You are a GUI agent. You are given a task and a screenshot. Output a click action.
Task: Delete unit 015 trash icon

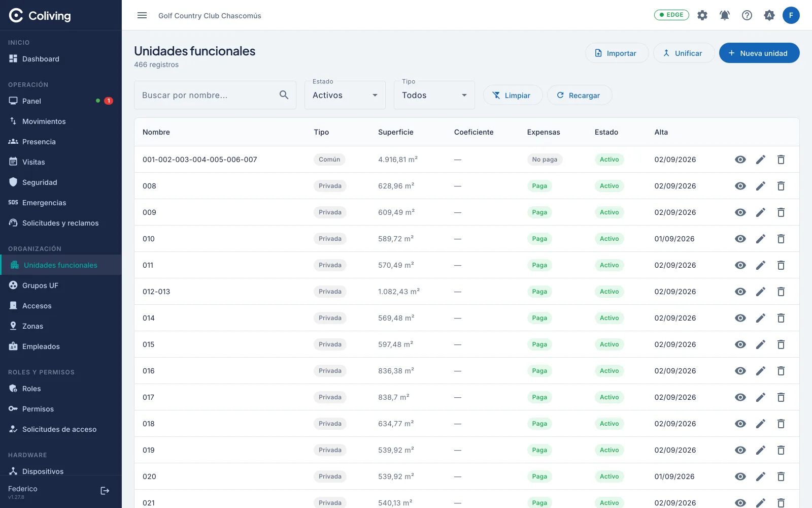(x=781, y=344)
